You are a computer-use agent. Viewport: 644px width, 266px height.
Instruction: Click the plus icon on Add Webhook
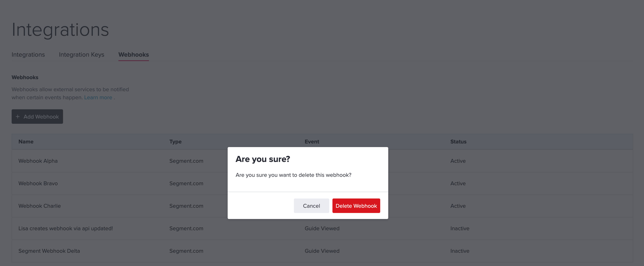tap(17, 117)
